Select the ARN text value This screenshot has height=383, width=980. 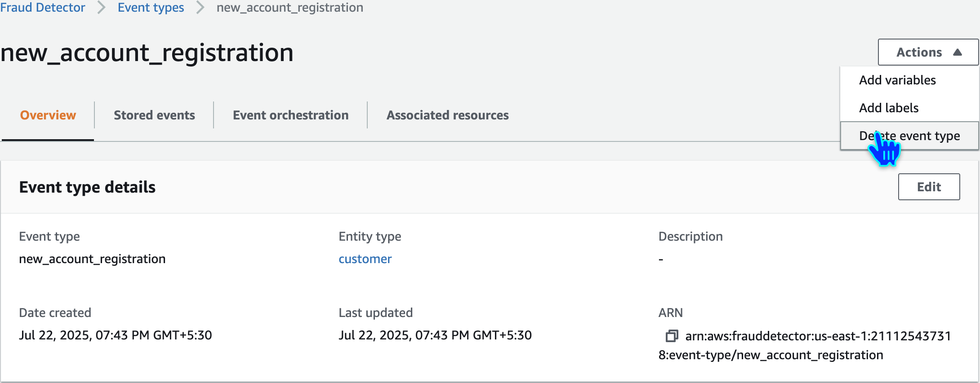click(805, 345)
